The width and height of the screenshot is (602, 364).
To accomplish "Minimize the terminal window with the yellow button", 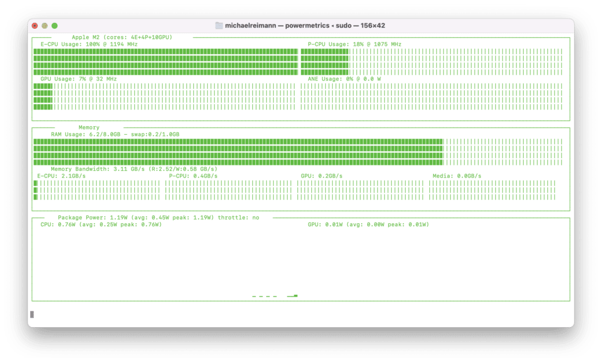I will coord(45,26).
